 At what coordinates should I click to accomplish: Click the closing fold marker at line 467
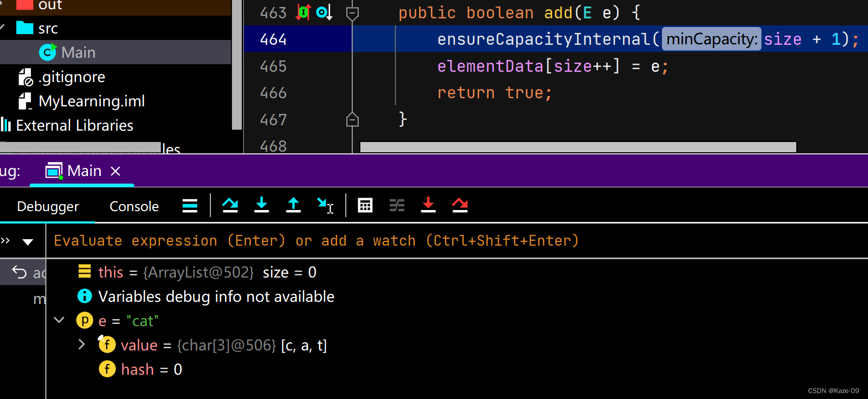(352, 119)
